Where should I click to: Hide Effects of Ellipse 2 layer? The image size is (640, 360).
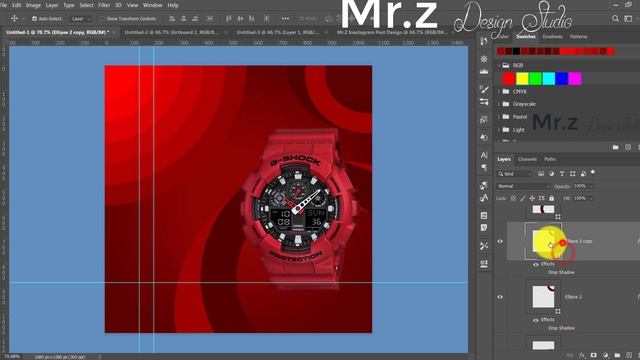coord(536,320)
